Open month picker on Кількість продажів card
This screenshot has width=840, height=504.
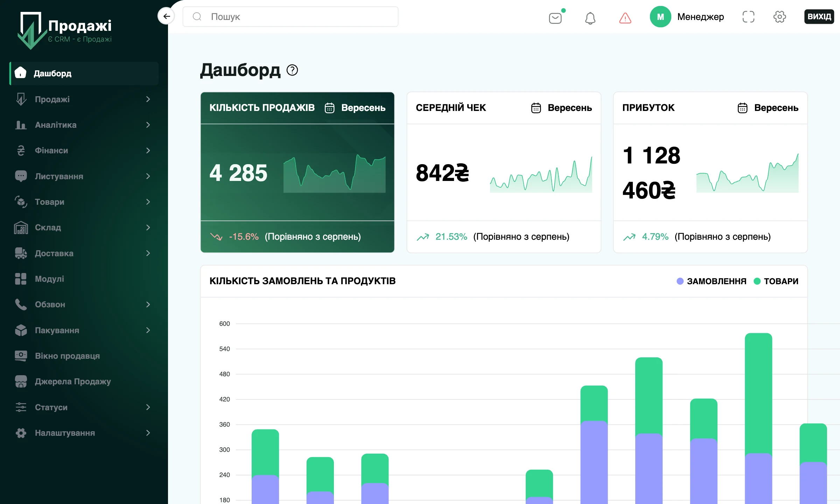click(355, 108)
